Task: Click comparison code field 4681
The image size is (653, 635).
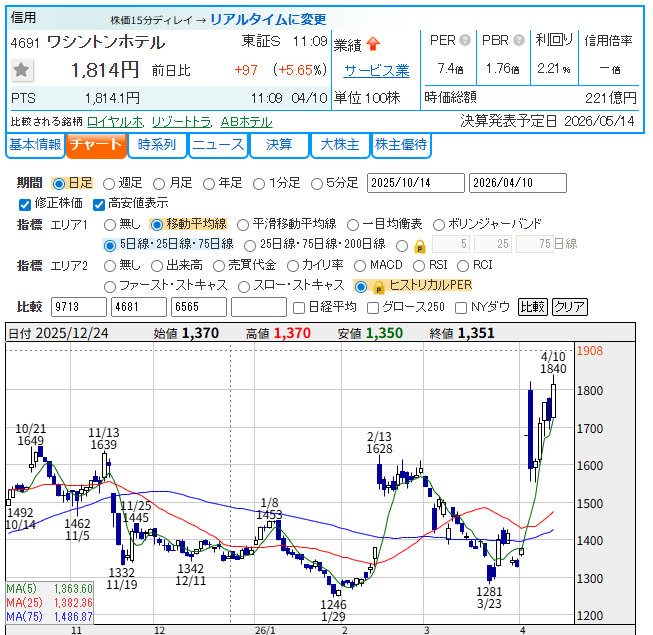Action: click(x=139, y=307)
